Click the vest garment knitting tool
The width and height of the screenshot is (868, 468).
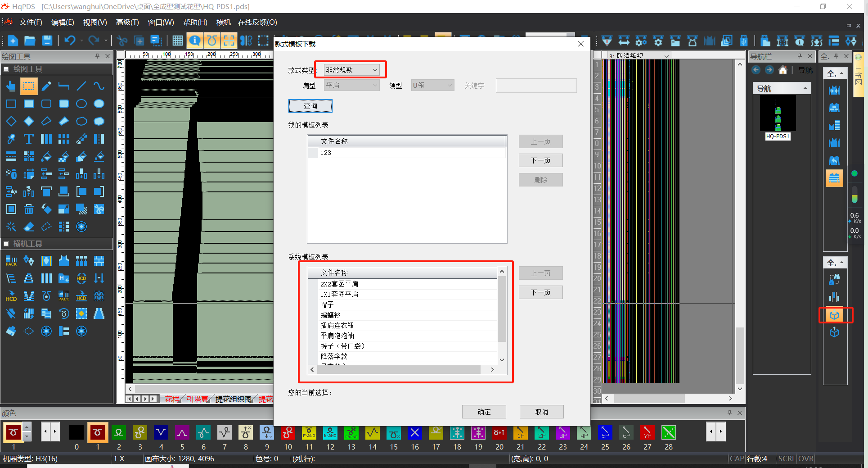tap(64, 261)
